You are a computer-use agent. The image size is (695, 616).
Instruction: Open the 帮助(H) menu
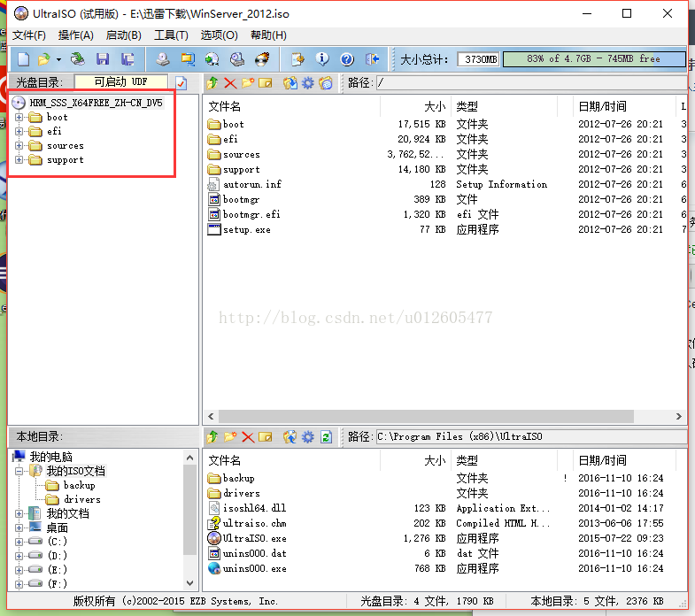pos(268,35)
